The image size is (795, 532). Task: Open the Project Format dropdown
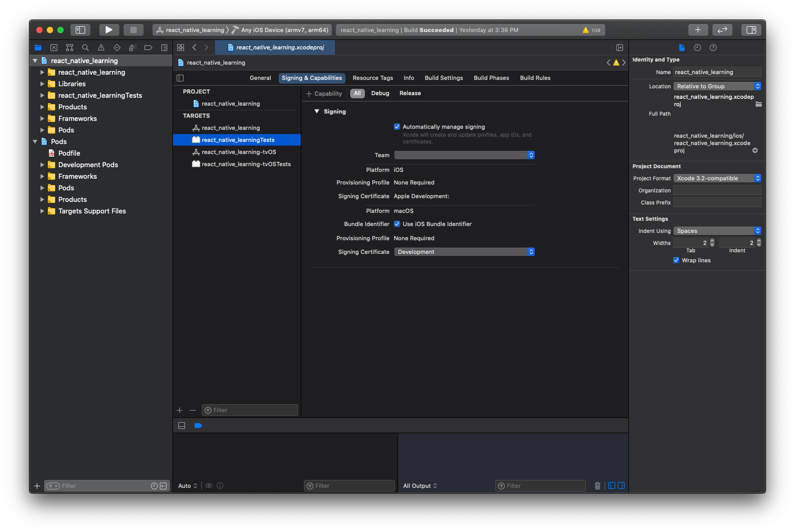tap(717, 178)
